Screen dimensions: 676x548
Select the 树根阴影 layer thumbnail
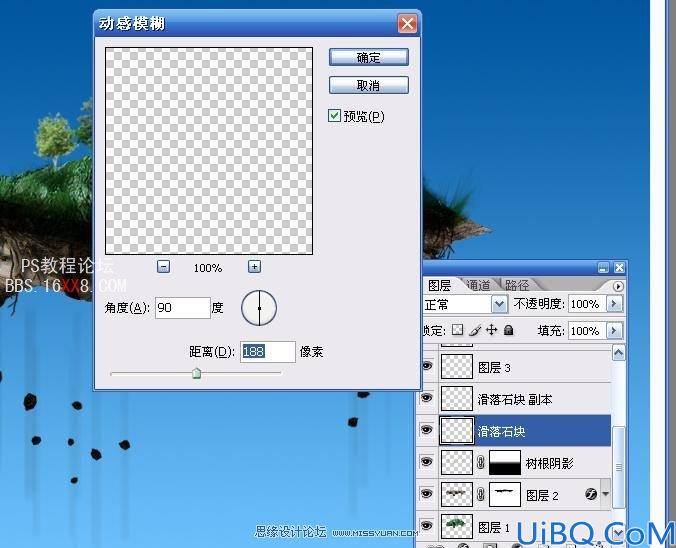pyautogui.click(x=457, y=462)
